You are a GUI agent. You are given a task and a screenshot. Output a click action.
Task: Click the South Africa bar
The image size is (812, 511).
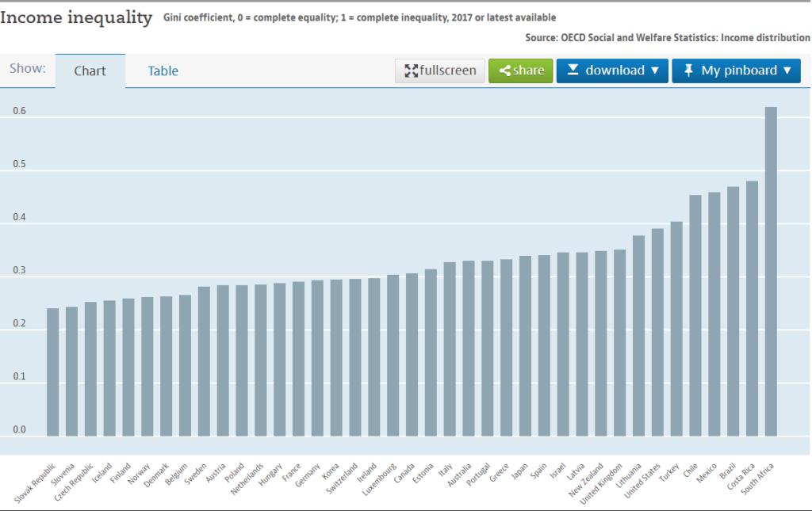pos(771,272)
